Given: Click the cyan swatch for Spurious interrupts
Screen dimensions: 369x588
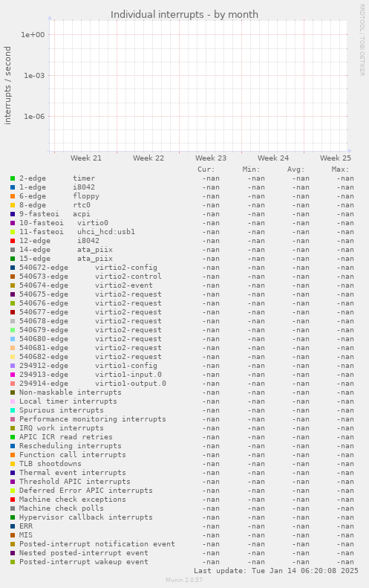Looking at the screenshot, I should pos(13,410).
